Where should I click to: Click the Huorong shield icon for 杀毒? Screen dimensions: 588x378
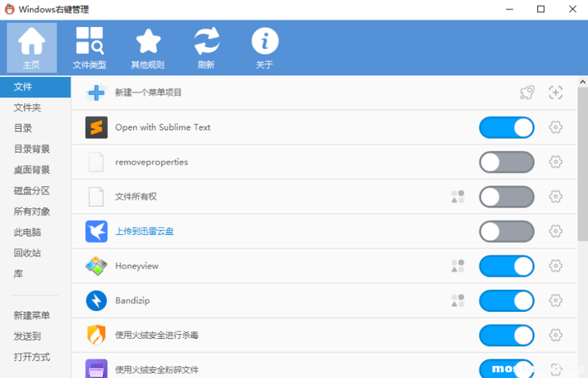[96, 335]
